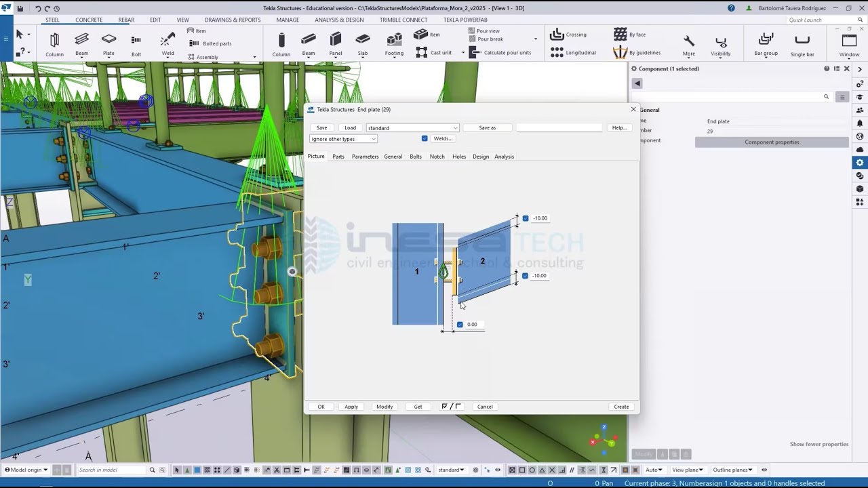
Task: Click the By face rebar icon
Action: (620, 34)
